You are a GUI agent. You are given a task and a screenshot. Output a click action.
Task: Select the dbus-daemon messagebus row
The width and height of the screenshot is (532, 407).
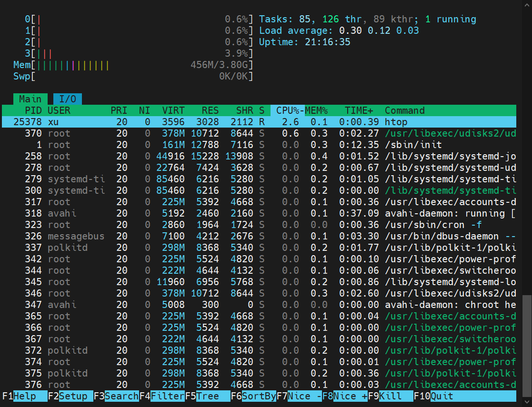point(259,236)
